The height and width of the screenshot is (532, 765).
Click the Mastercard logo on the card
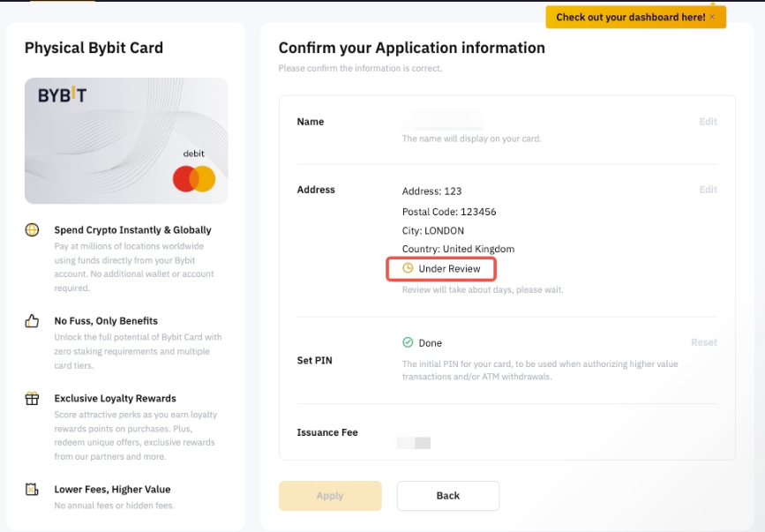(x=194, y=179)
